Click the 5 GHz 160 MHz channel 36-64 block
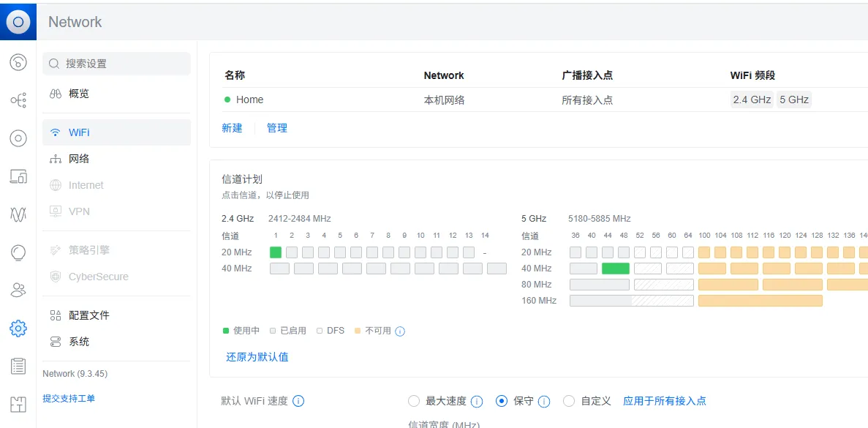 [632, 301]
